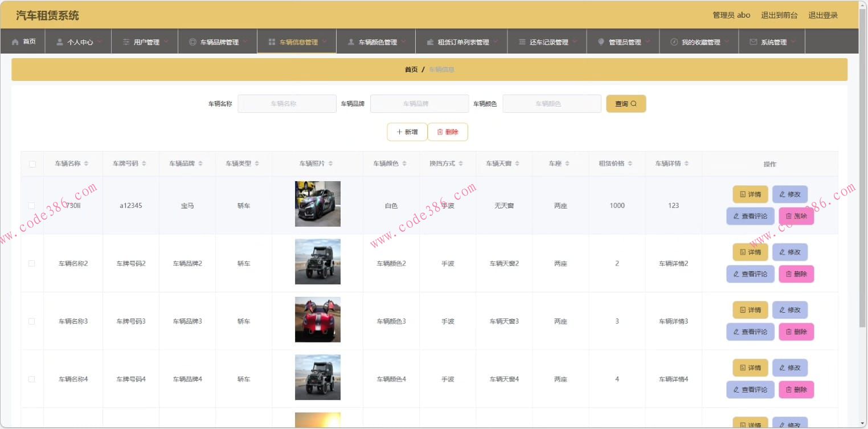
Task: Click the car photo thumbnail for 车辆名称3
Action: 317,321
